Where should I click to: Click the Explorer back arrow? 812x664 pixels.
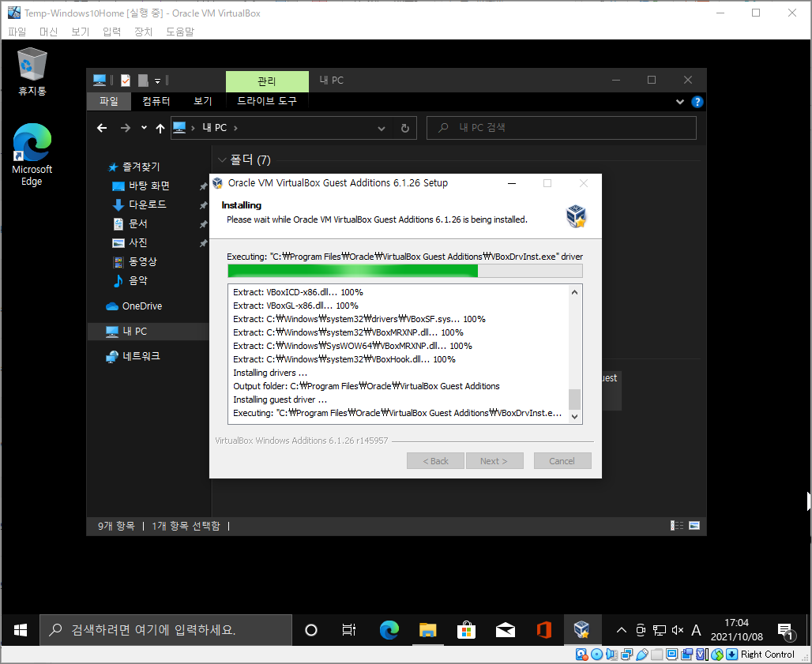(x=102, y=128)
